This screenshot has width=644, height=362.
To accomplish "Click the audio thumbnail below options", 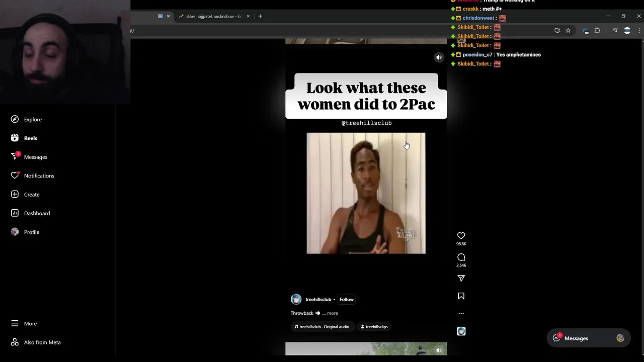I will pyautogui.click(x=461, y=331).
